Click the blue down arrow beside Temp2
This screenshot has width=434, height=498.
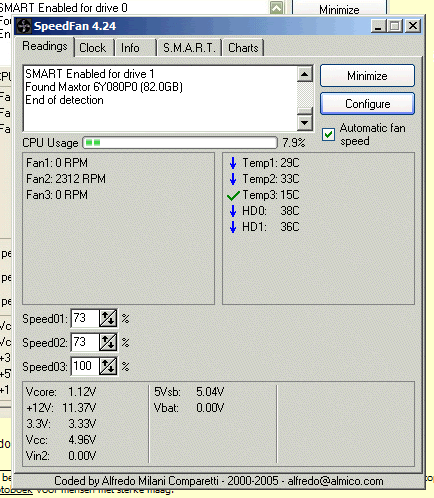point(233,179)
